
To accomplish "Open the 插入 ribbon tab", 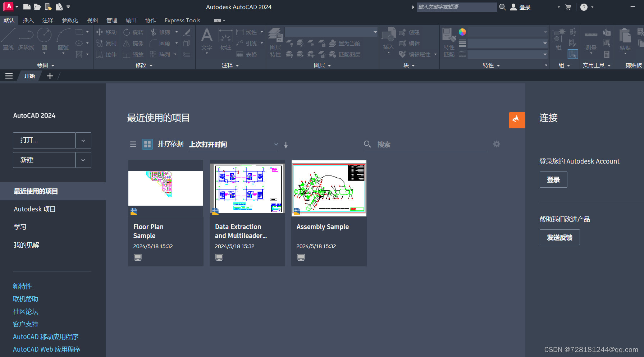I will pyautogui.click(x=28, y=20).
